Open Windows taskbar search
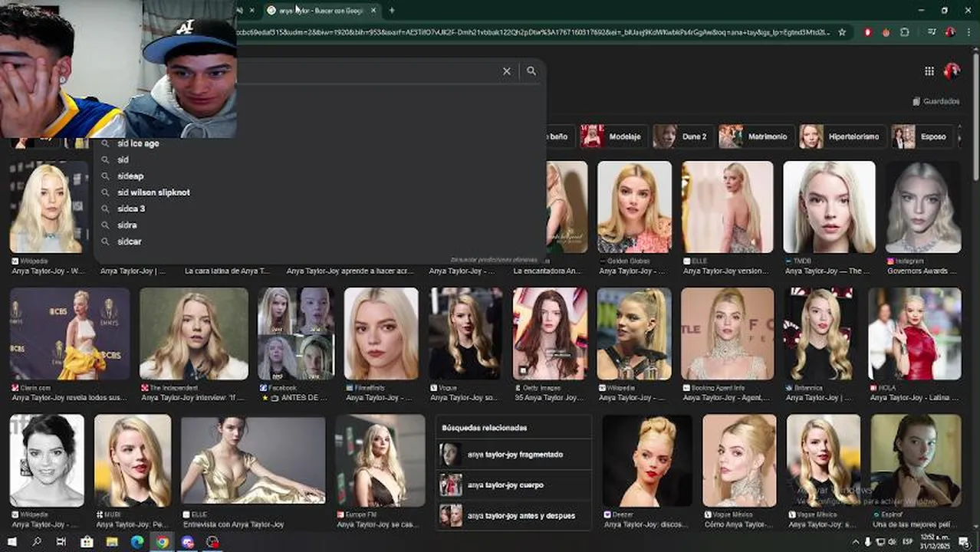The height and width of the screenshot is (552, 980). pos(36,542)
